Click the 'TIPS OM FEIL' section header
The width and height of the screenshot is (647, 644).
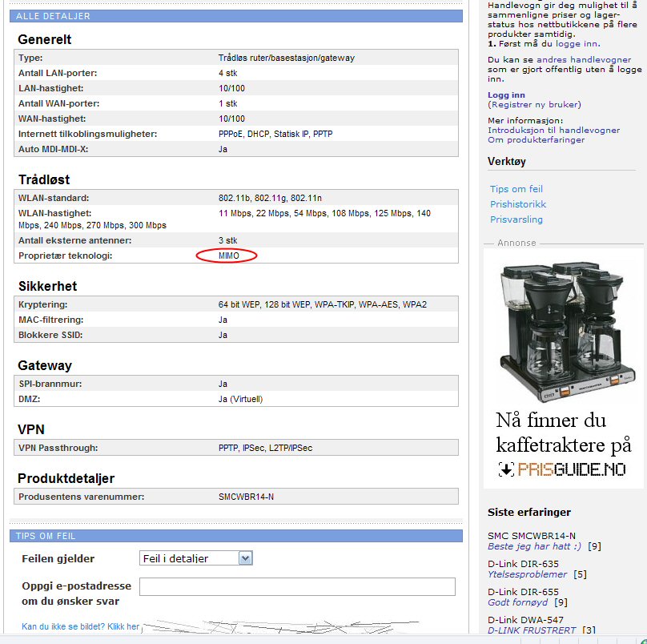(236, 536)
